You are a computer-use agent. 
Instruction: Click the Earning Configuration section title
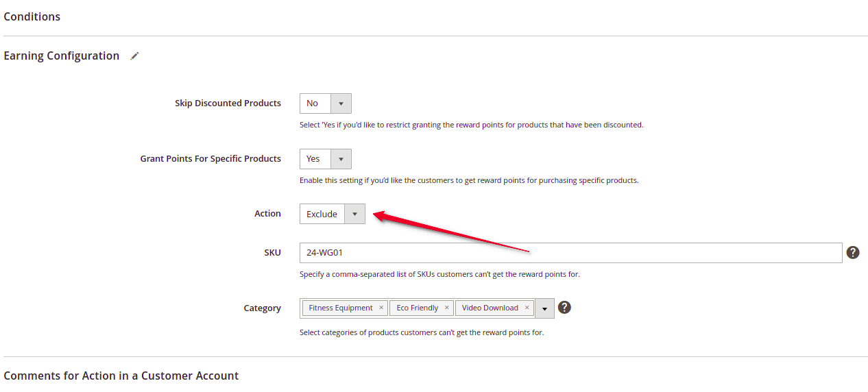coord(62,56)
